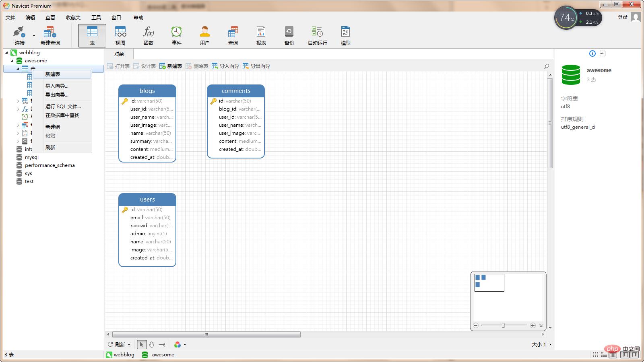Open the color palette dropdown arrow

185,345
